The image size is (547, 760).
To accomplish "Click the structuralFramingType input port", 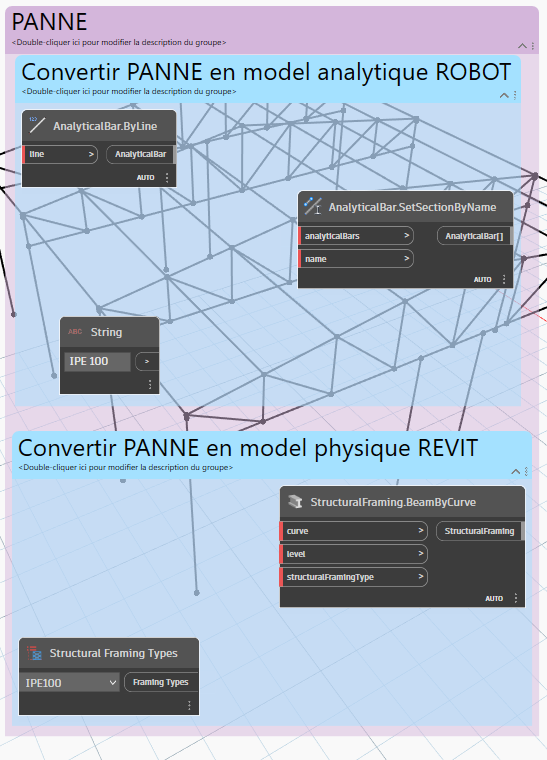I will pos(354,577).
